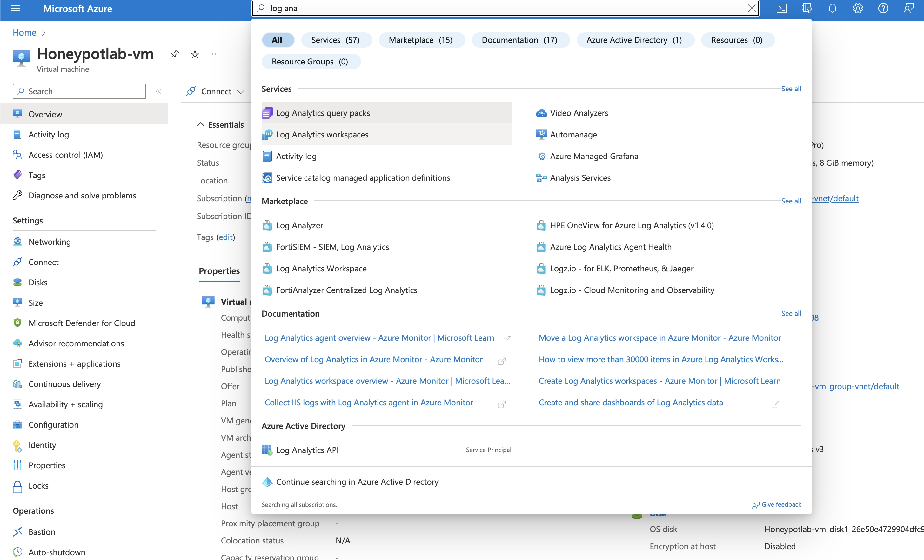924x560 pixels.
Task: Mark Honeypotlab-vm as favorite with star
Action: 195,54
